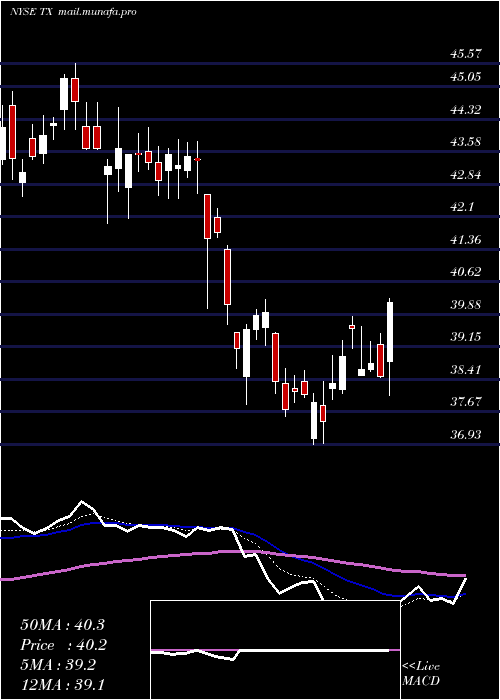Click the 37.67 price level label
The image size is (500, 700).
(x=466, y=402)
